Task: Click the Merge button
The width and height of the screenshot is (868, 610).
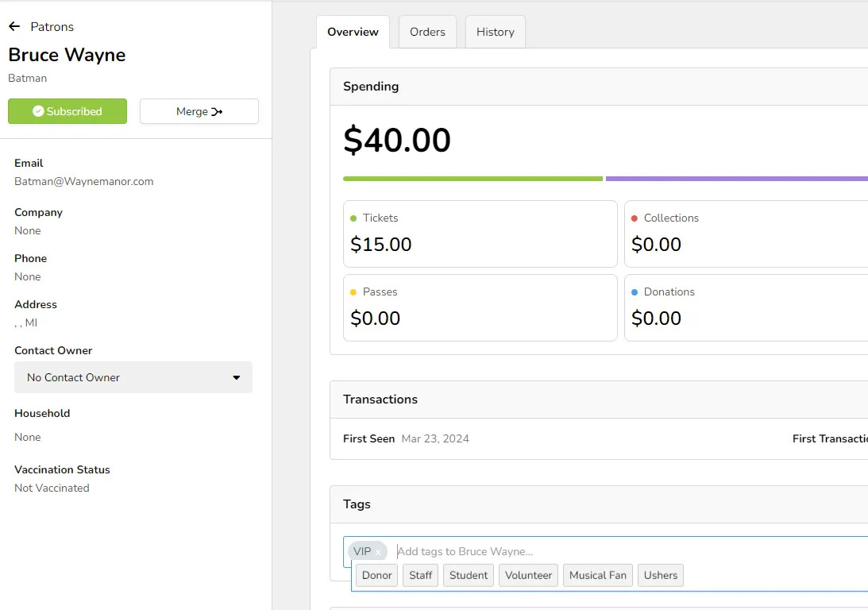Action: [x=199, y=111]
